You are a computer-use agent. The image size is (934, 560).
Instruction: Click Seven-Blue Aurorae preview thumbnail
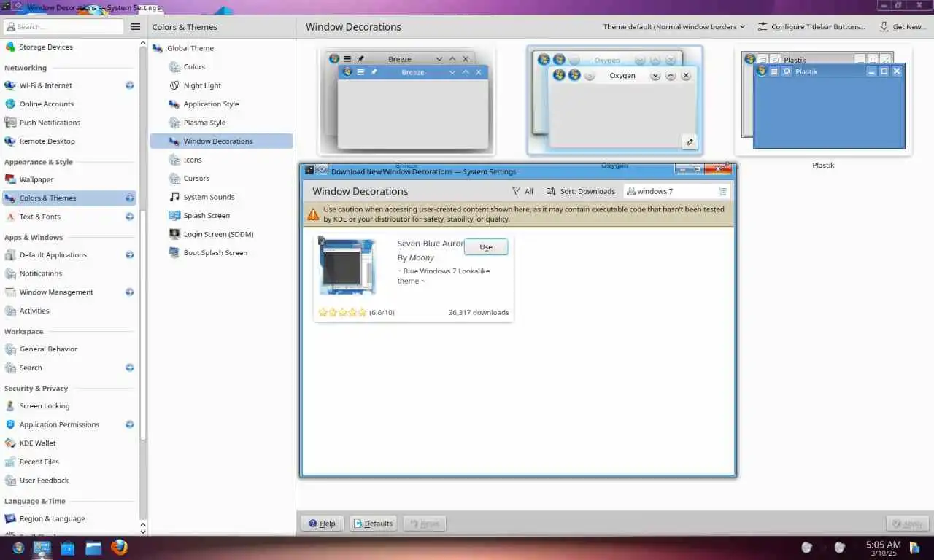pos(347,265)
